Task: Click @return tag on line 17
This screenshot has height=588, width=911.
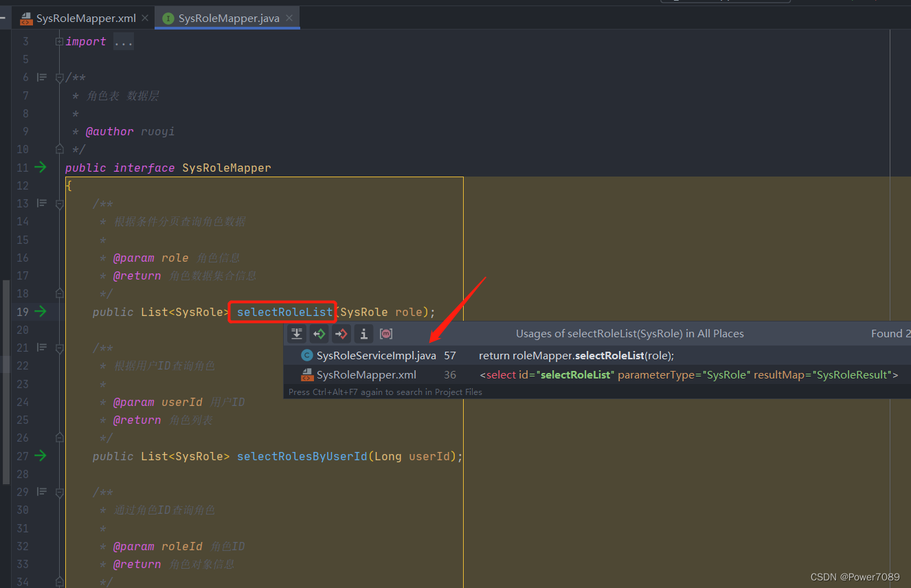Action: click(137, 275)
